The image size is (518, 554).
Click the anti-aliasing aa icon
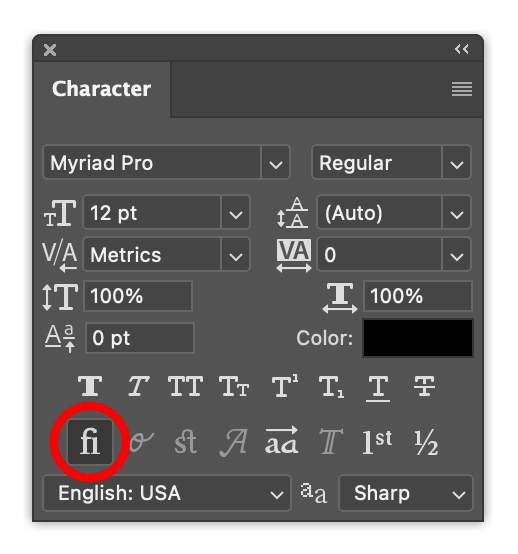tap(313, 493)
